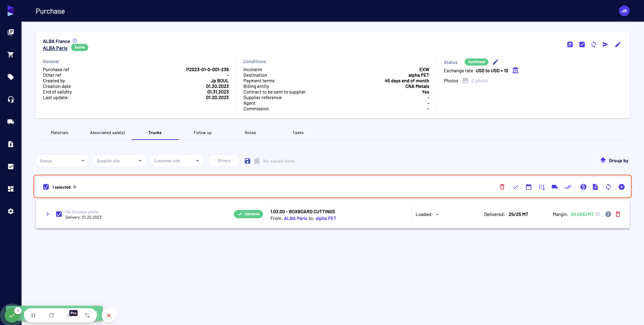The image size is (644, 325).
Task: Open the JB user avatar menu
Action: point(624,11)
